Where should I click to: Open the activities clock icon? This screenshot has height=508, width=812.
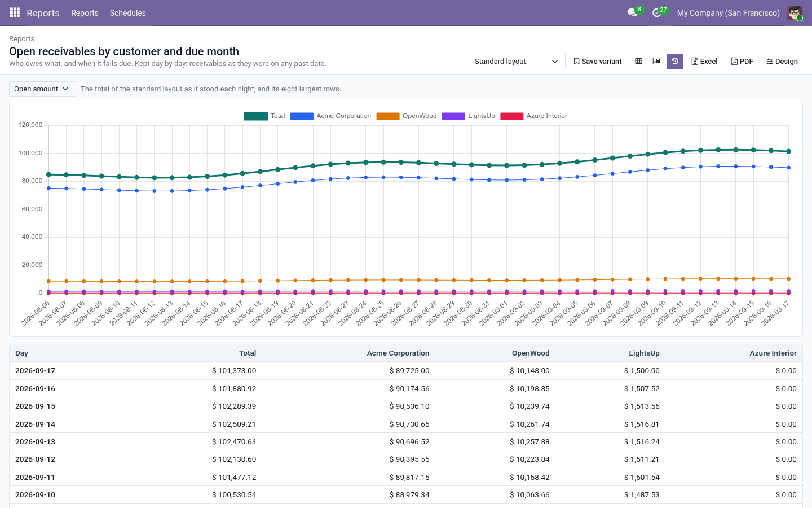(657, 12)
